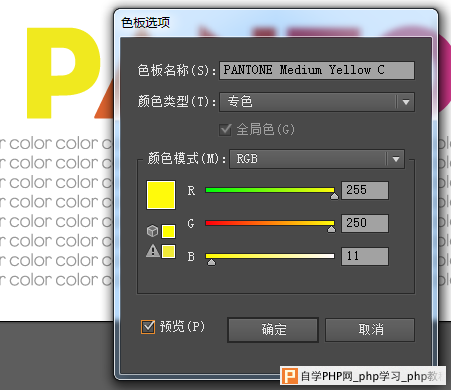The height and width of the screenshot is (390, 451).
Task: Click the out-of-web-color cube icon
Action: [x=152, y=231]
